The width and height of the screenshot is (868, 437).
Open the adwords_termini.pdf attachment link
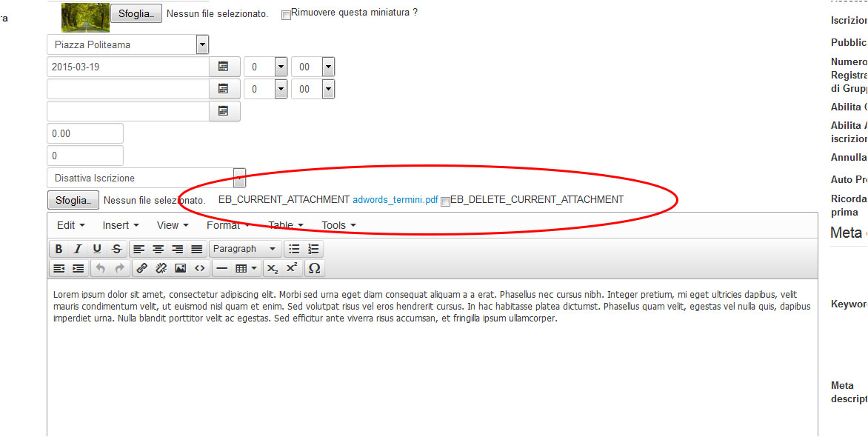point(395,200)
